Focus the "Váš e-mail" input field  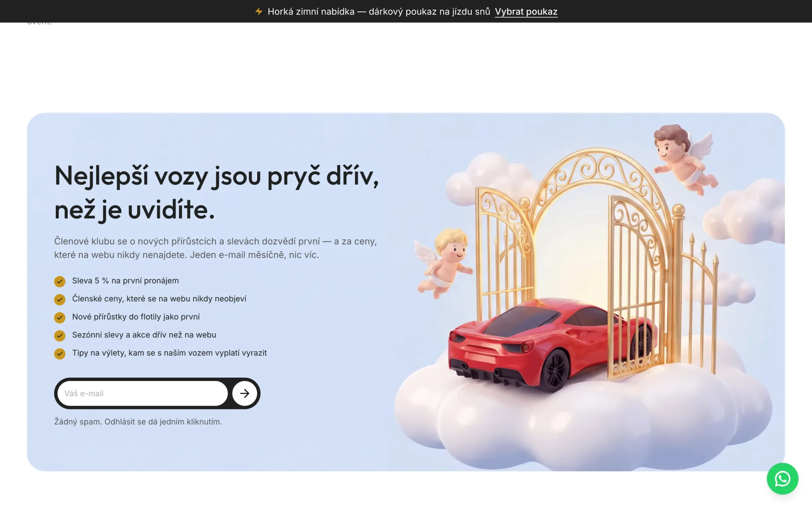pos(142,393)
